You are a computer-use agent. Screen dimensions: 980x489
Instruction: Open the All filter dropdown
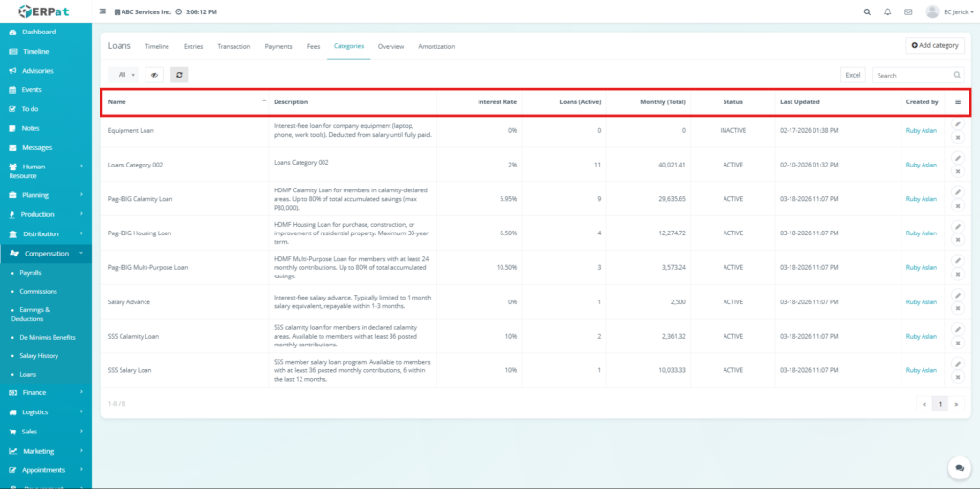coord(124,74)
